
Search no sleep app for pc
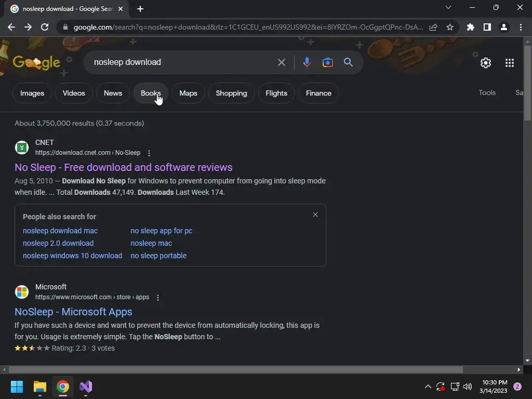161,231
